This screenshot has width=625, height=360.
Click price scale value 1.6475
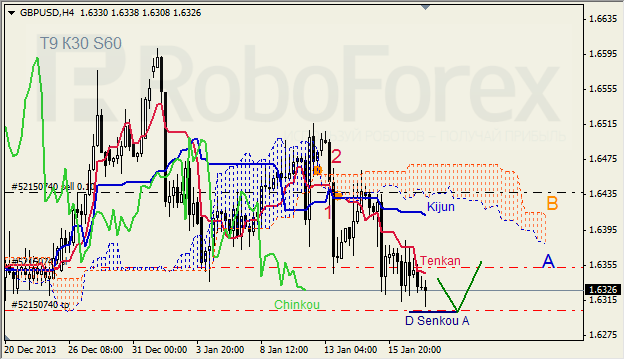[603, 159]
